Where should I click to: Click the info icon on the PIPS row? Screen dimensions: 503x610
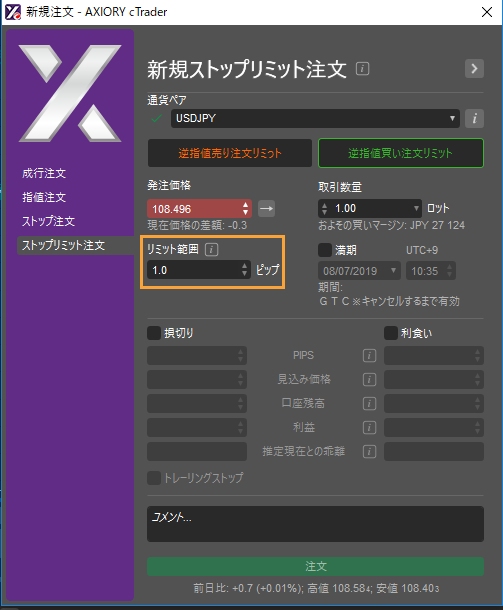(369, 356)
